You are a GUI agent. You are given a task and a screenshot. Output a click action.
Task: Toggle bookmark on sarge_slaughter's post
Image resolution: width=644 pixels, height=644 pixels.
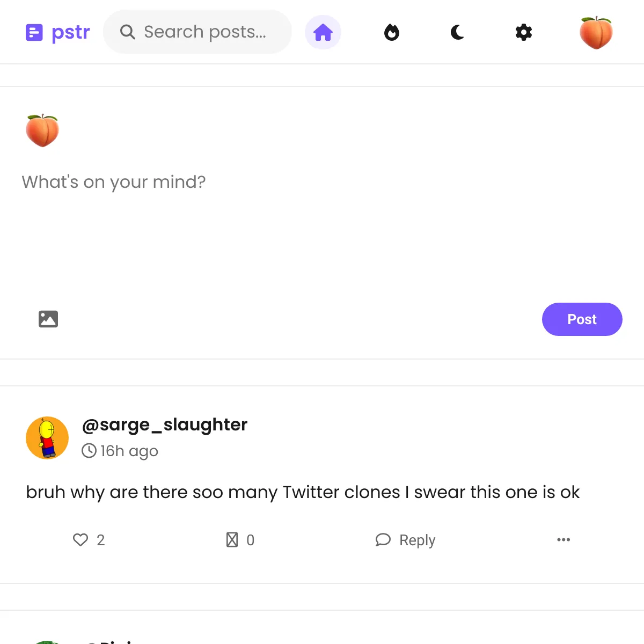[x=232, y=539]
